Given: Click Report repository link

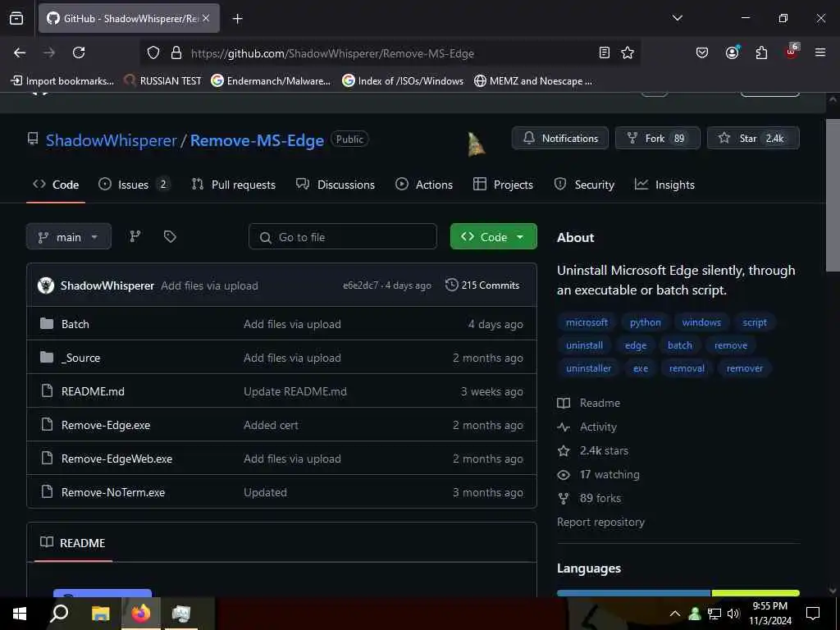Looking at the screenshot, I should tap(600, 522).
